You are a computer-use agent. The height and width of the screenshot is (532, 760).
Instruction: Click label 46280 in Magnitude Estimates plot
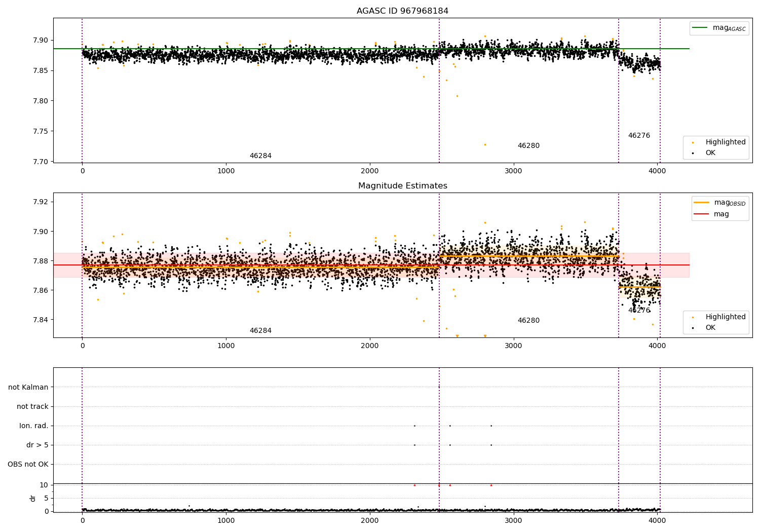[528, 321]
